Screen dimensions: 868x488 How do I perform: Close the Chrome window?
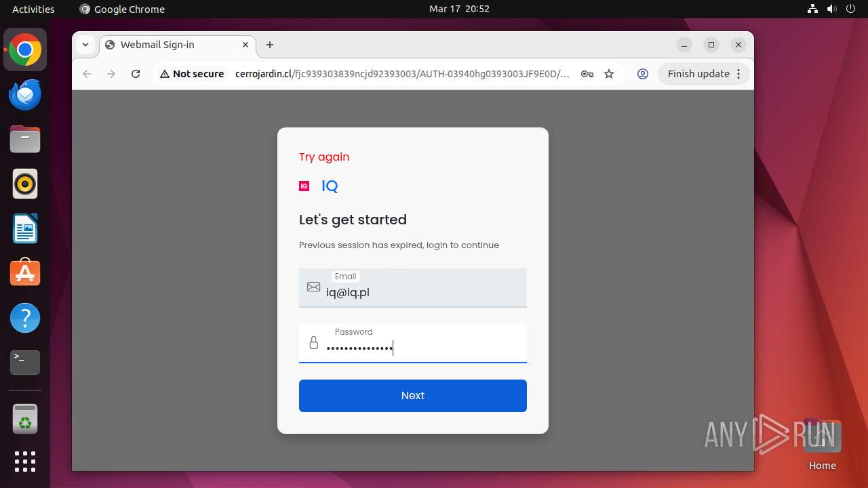738,45
